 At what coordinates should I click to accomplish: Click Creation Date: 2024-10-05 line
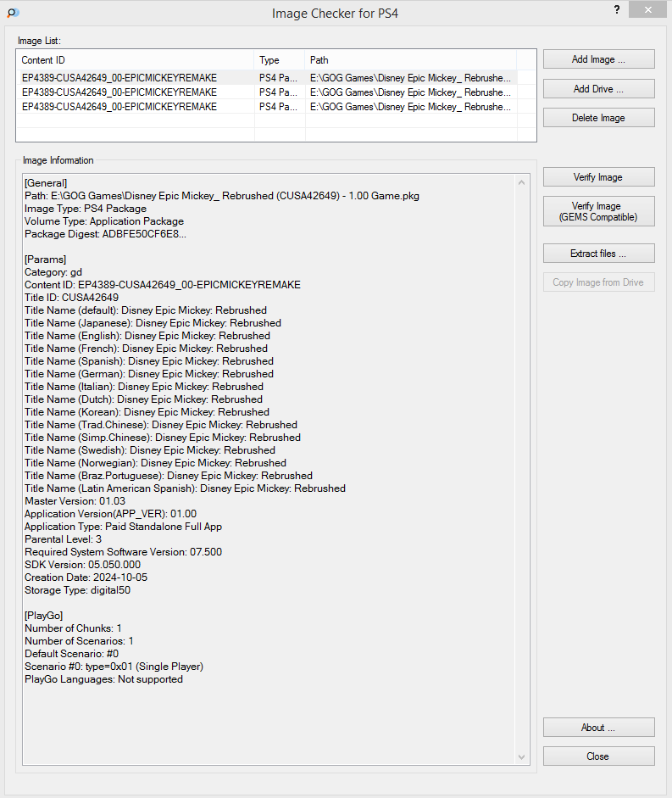[86, 578]
